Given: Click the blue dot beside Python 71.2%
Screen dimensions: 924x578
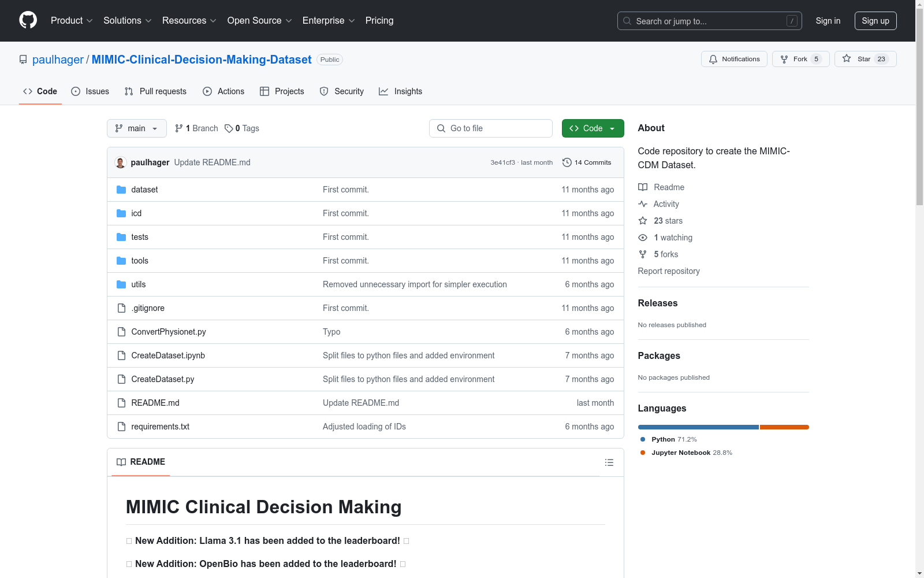Looking at the screenshot, I should pyautogui.click(x=643, y=439).
